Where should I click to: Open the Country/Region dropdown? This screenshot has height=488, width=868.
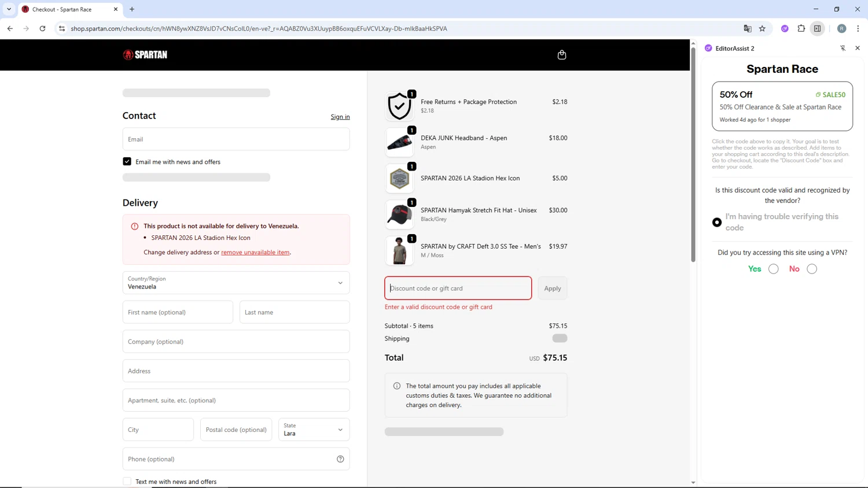(236, 283)
